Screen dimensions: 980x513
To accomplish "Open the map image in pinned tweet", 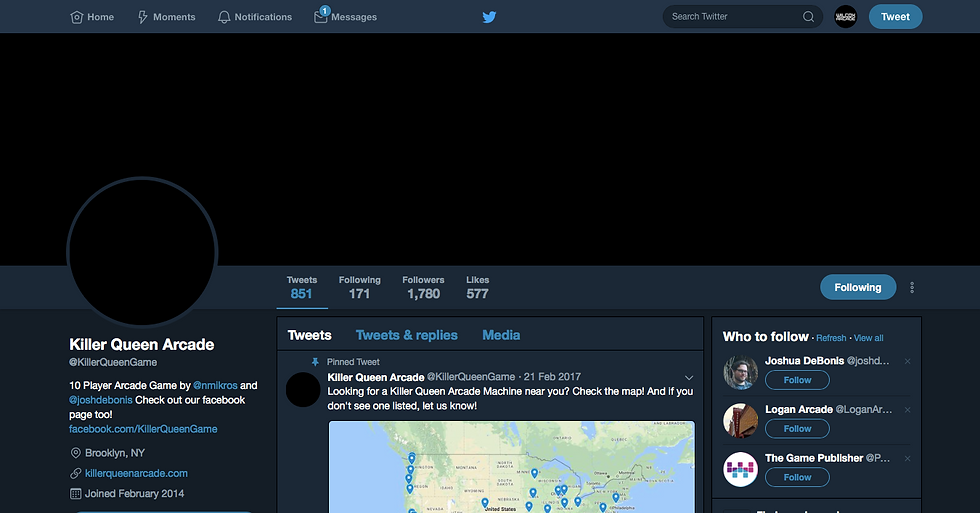I will pos(511,467).
